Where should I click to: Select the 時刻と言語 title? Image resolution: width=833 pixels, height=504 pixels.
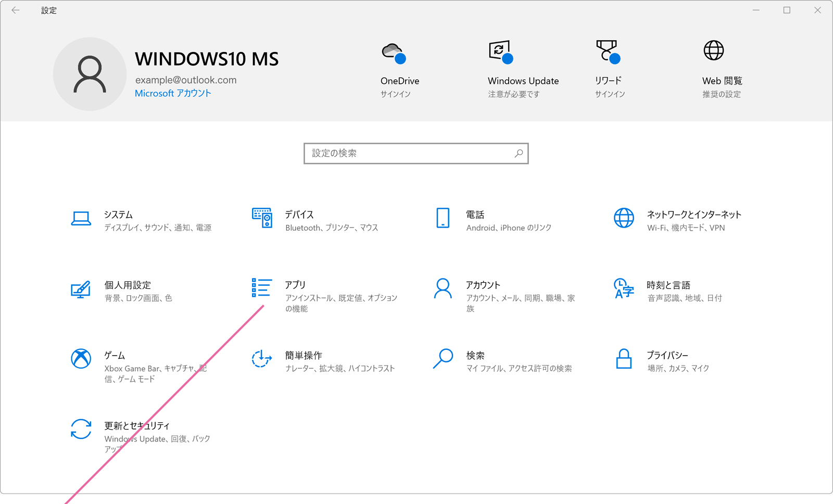(668, 285)
